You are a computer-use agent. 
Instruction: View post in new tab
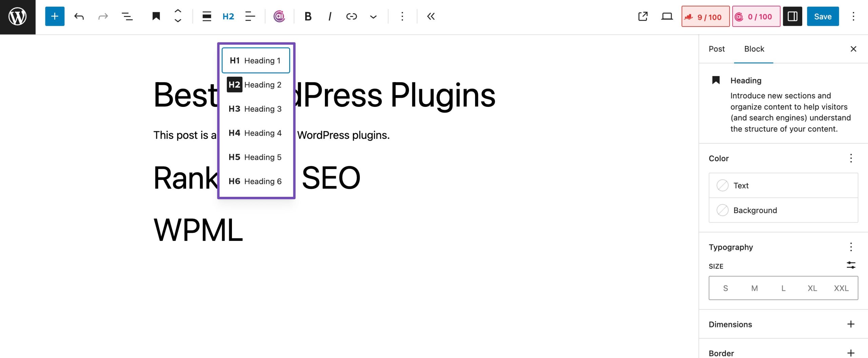(643, 16)
